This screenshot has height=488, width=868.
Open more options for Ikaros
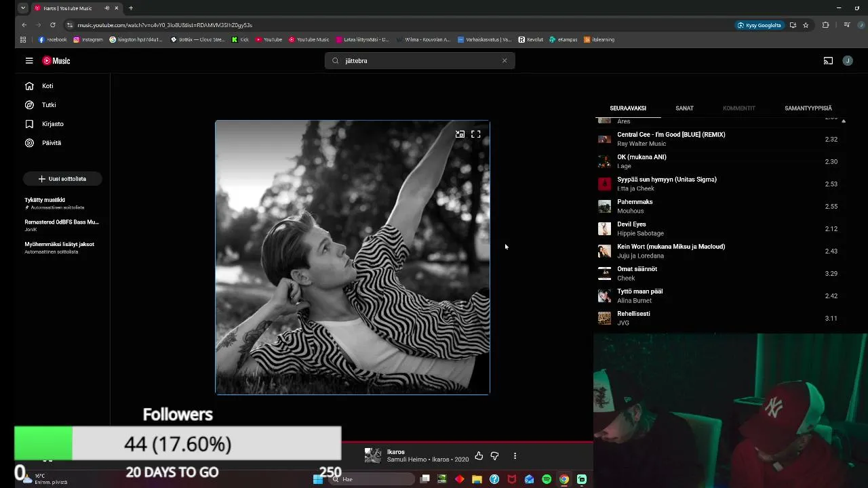(x=515, y=456)
